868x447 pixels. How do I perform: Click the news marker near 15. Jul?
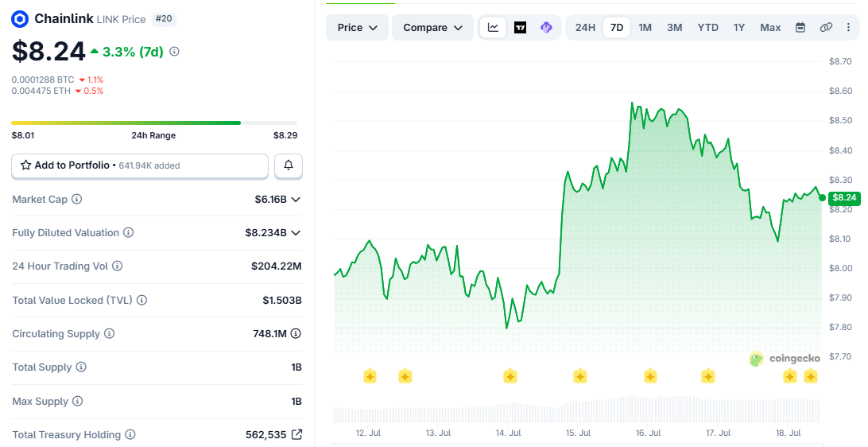coord(579,377)
